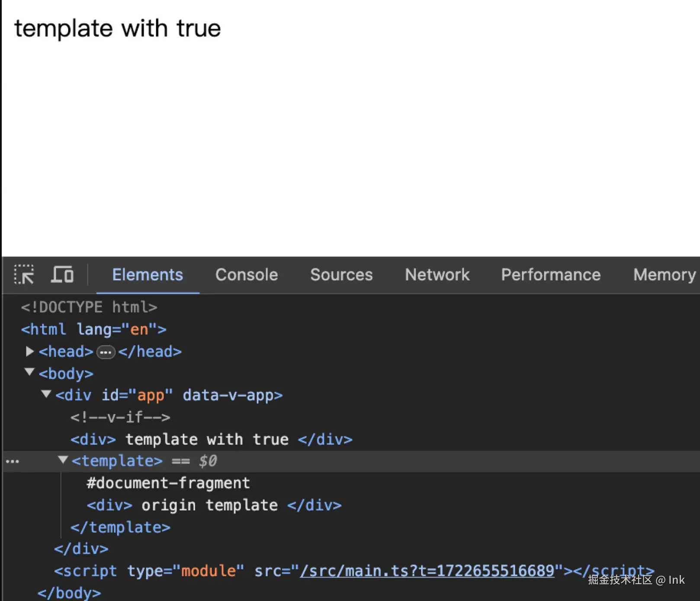Expand the head element node
This screenshot has width=700, height=601.
point(29,352)
